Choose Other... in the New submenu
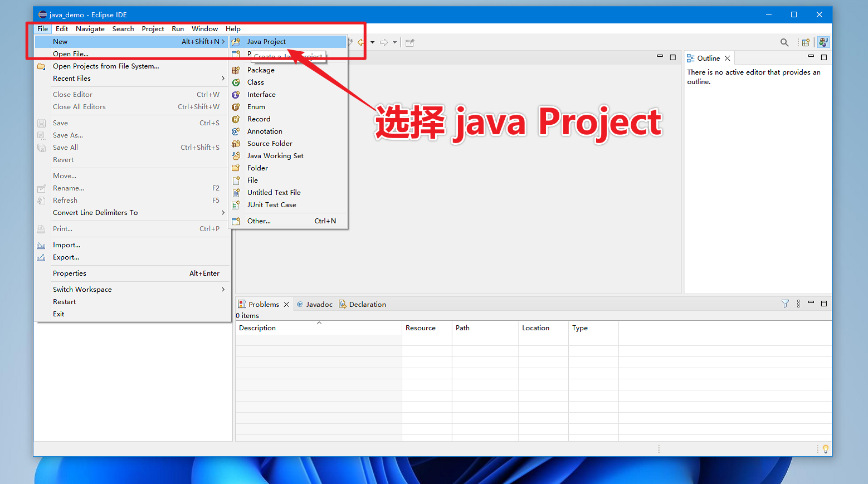Image resolution: width=868 pixels, height=484 pixels. pos(289,221)
